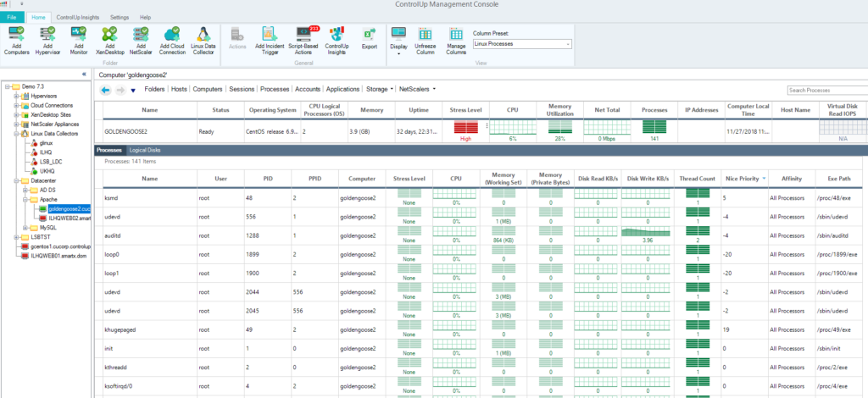868x398 pixels.
Task: Open the navigation history dropdown arrow
Action: click(133, 91)
